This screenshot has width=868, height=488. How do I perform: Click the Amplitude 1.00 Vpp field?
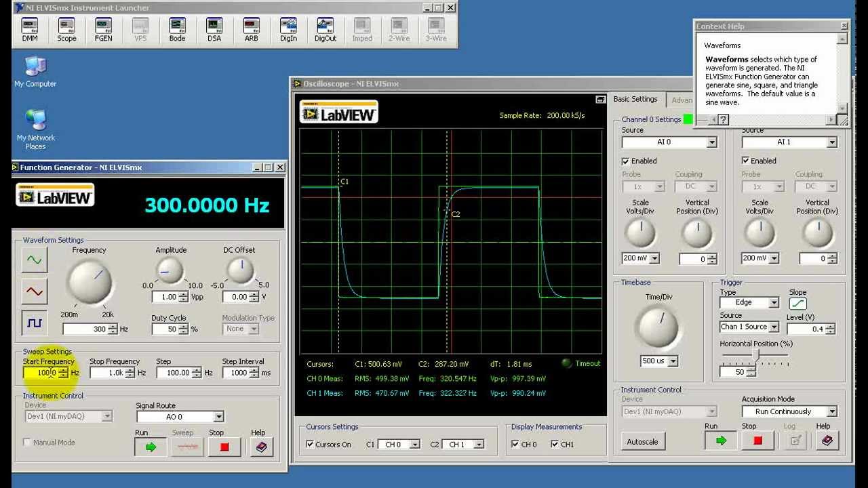click(x=165, y=297)
